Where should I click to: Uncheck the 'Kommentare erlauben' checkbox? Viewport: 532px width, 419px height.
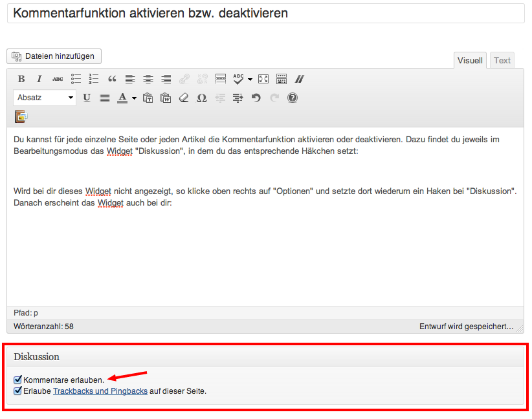(x=18, y=380)
